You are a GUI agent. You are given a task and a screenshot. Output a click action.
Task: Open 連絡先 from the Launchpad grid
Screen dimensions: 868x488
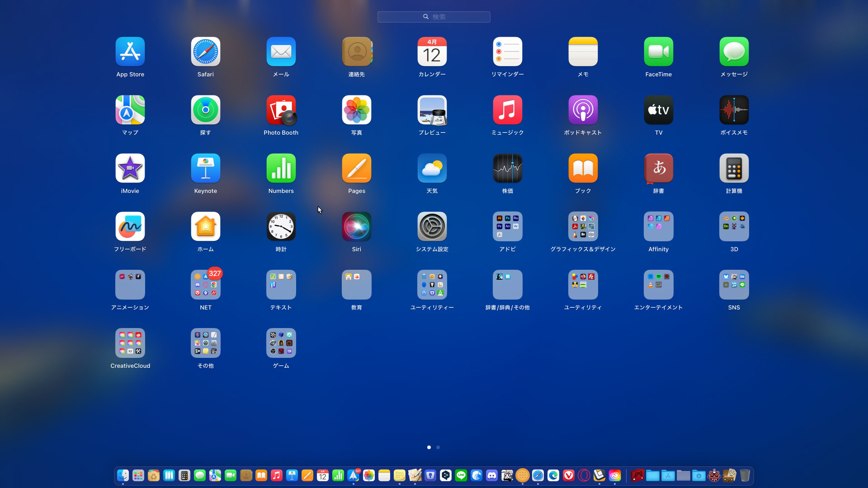[357, 52]
